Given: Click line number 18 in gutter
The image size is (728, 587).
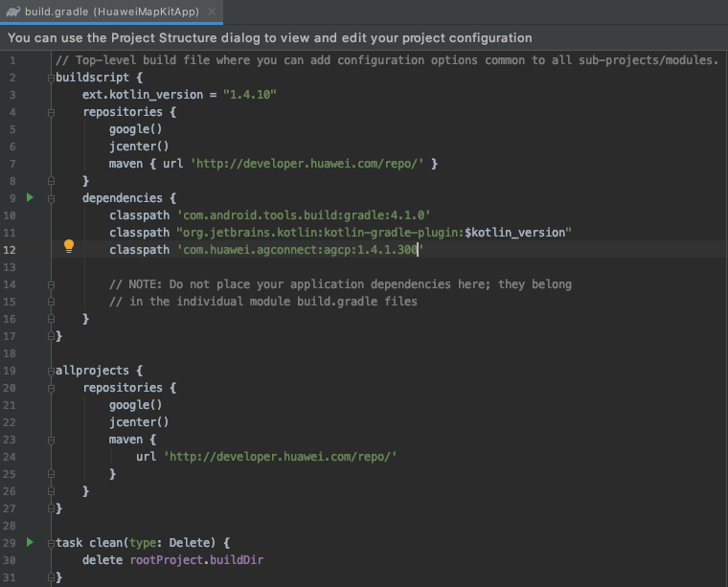Looking at the screenshot, I should [x=10, y=353].
